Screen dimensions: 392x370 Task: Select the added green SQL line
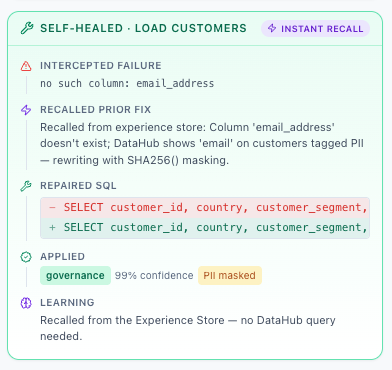pos(205,228)
